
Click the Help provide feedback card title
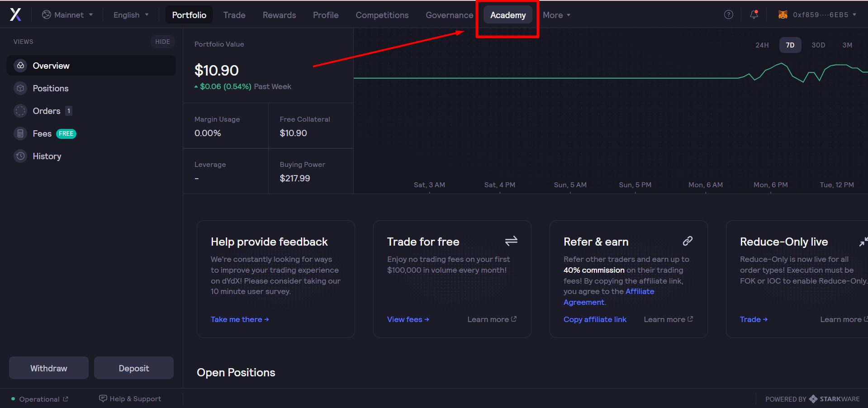click(x=269, y=242)
